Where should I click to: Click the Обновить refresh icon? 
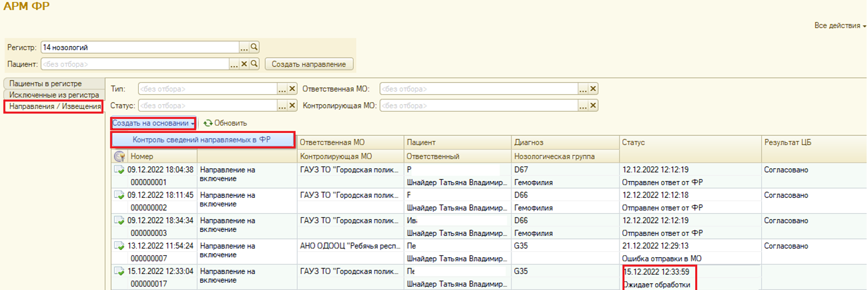click(208, 123)
